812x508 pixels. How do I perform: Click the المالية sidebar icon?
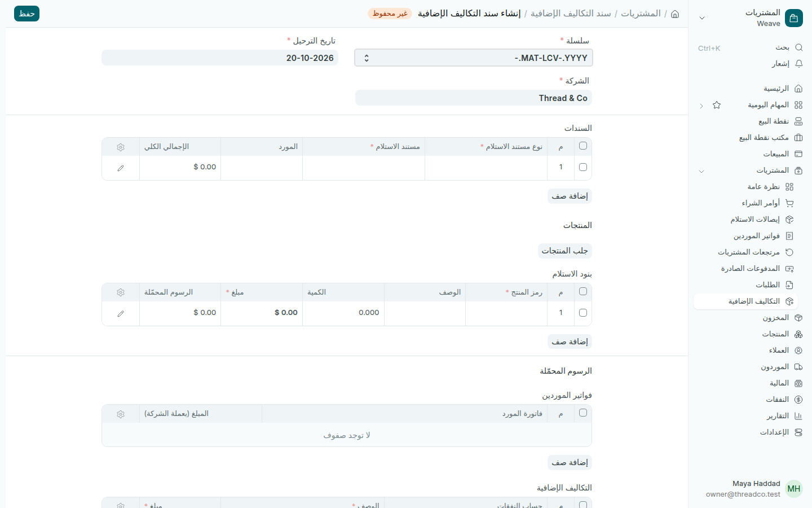[x=798, y=383]
